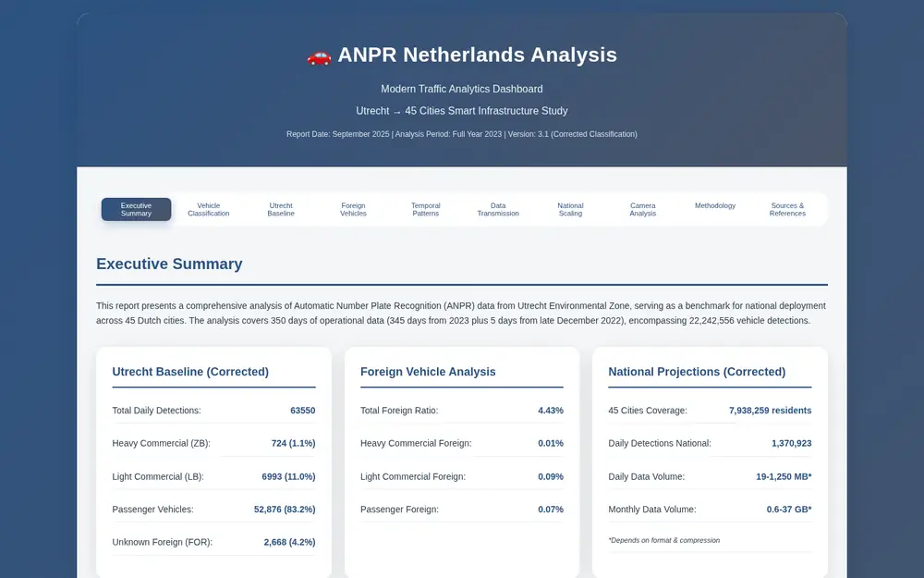Click the Heavy Commercial Foreign value 0.01%
Viewport: 924px width, 578px height.
point(551,443)
